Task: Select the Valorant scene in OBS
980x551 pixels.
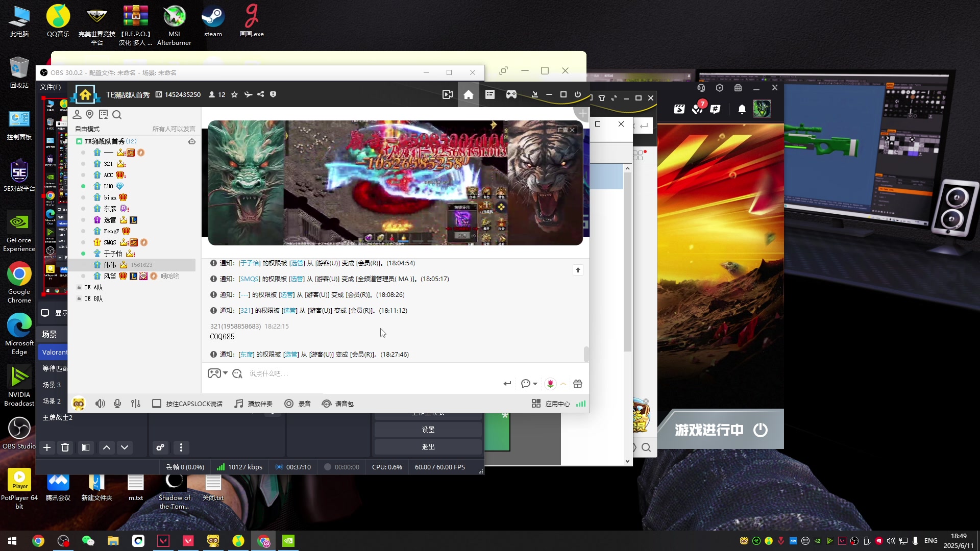Action: pos(53,352)
